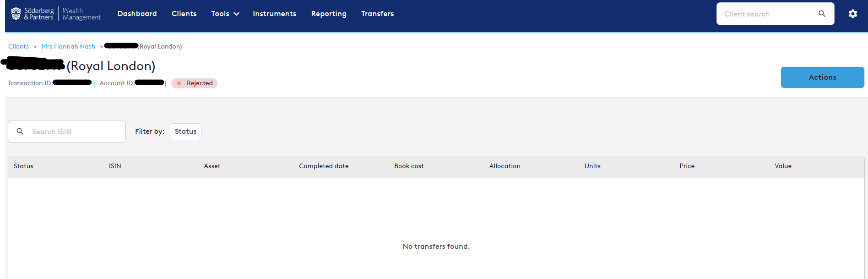The image size is (868, 279).
Task: Click the Transaction ID label
Action: [30, 83]
